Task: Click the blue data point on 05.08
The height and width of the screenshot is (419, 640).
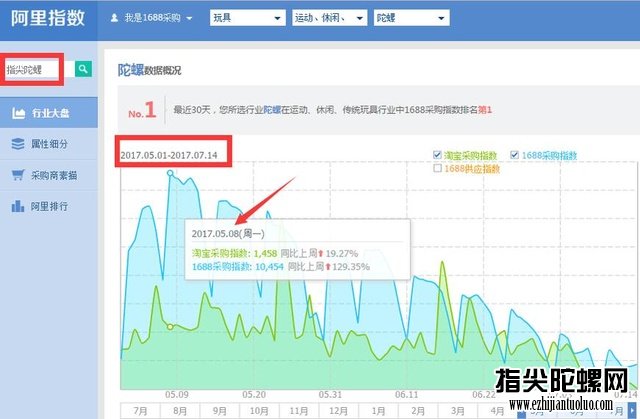Action: tap(170, 173)
